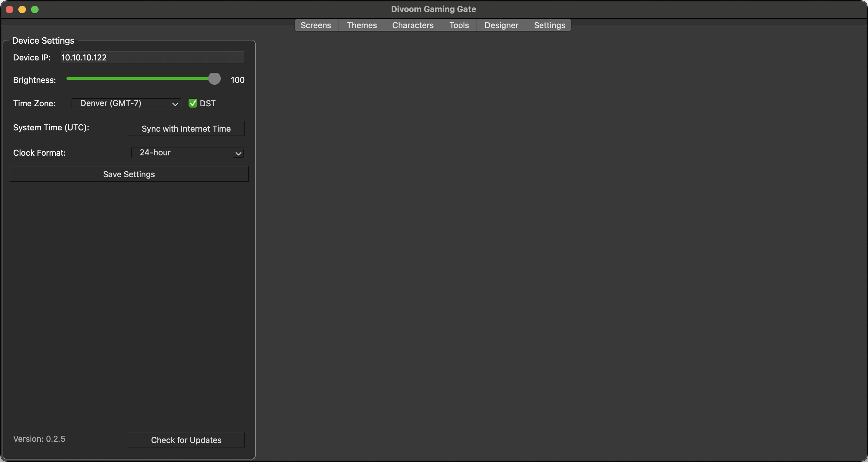Click Sync with Internet Time button
This screenshot has height=462, width=868.
click(186, 129)
